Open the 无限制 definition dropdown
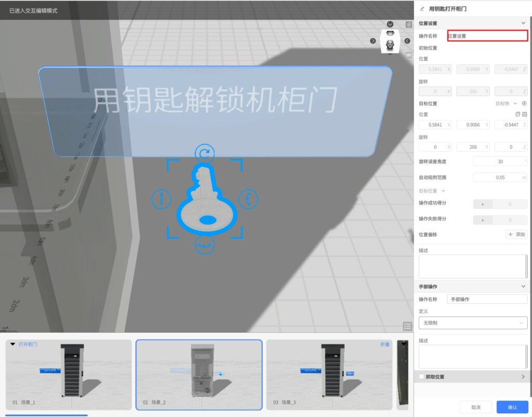This screenshot has height=417, width=532. [x=473, y=323]
